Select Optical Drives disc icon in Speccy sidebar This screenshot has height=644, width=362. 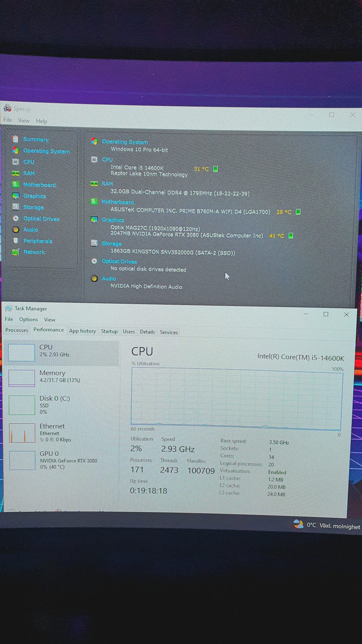pos(15,218)
